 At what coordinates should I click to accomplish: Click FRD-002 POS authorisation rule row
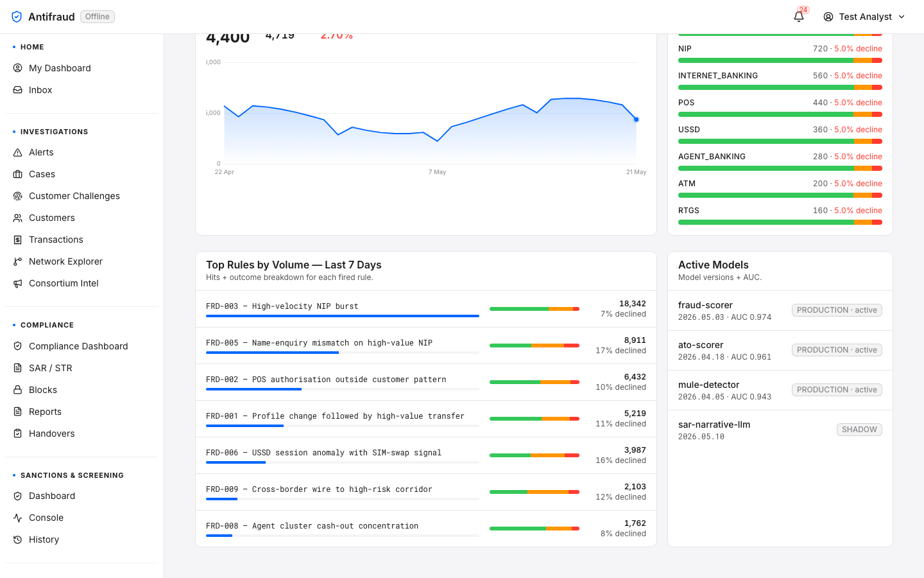[x=426, y=382]
